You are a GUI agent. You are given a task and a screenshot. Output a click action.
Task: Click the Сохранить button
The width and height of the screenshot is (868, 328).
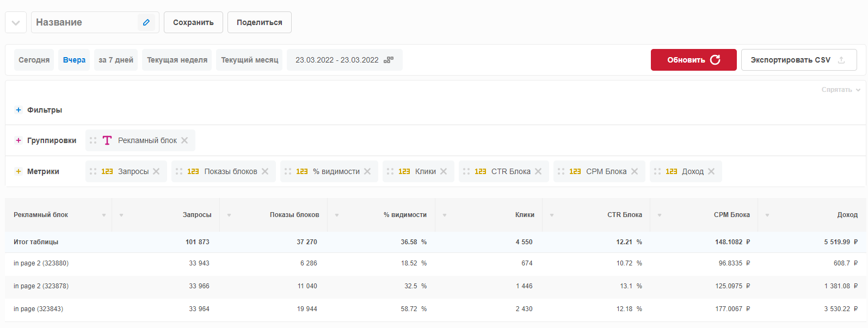click(193, 22)
